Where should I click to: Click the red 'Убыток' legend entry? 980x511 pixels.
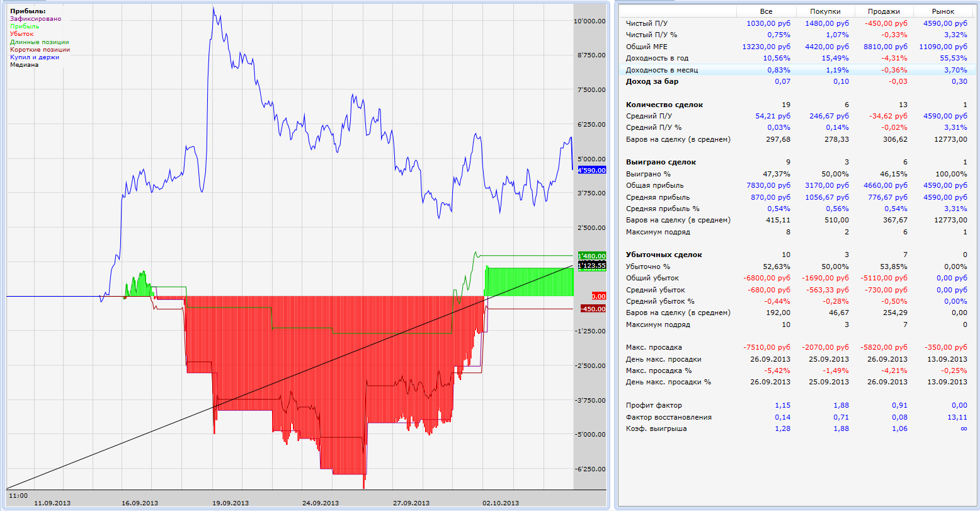point(22,34)
